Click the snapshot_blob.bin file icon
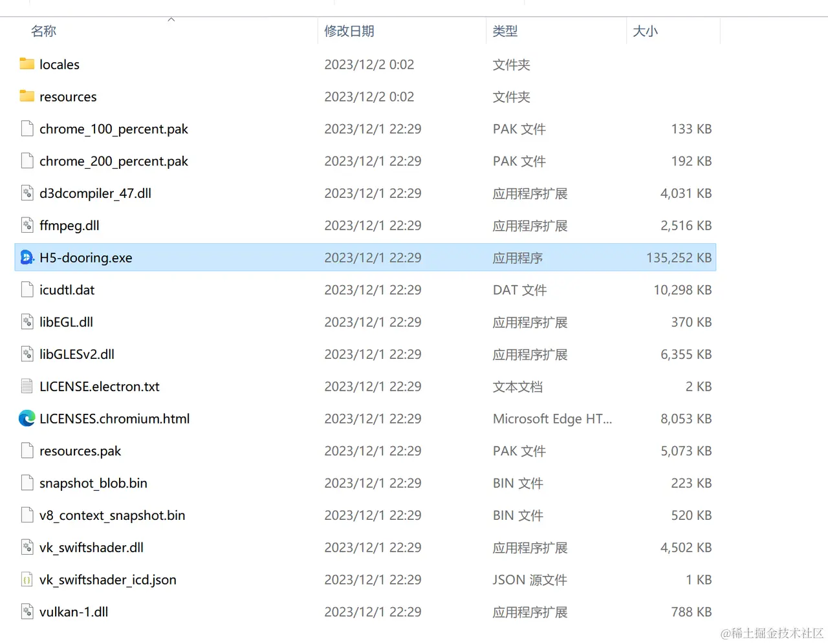This screenshot has height=644, width=828. (x=27, y=483)
